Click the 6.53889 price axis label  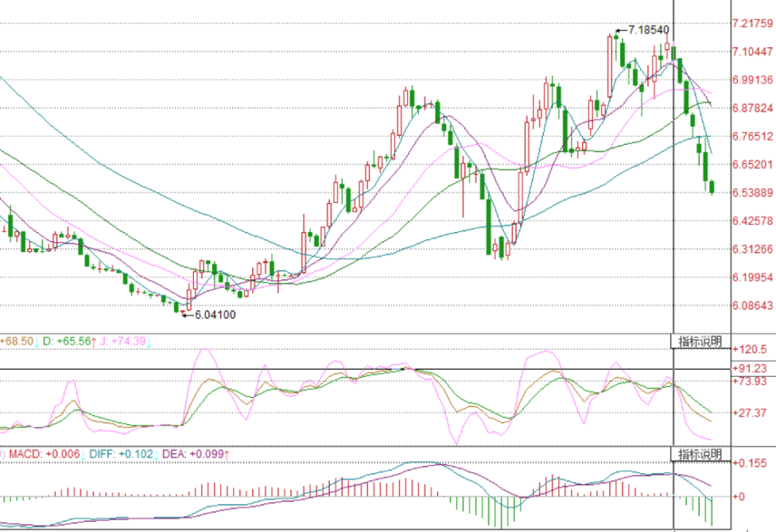click(x=751, y=192)
